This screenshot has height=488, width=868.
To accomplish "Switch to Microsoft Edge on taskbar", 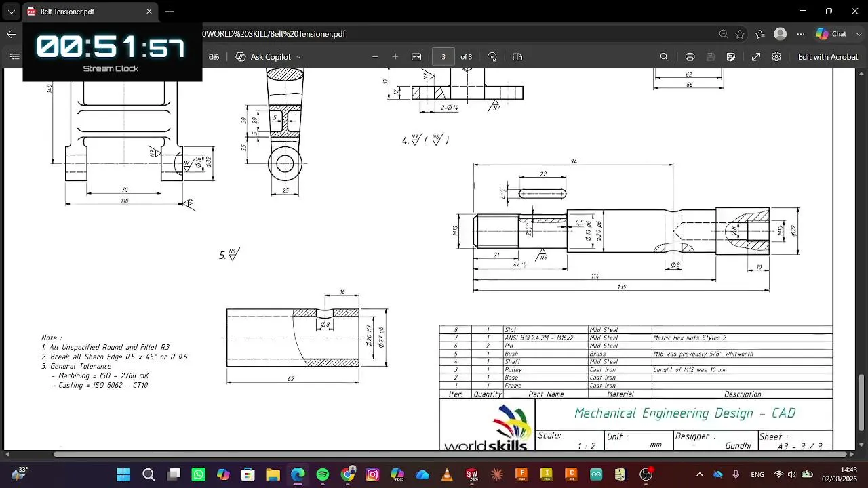I will pyautogui.click(x=298, y=474).
